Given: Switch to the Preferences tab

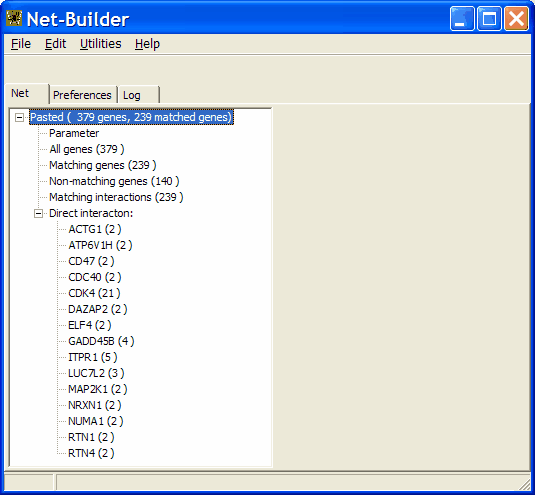Looking at the screenshot, I should pos(82,95).
